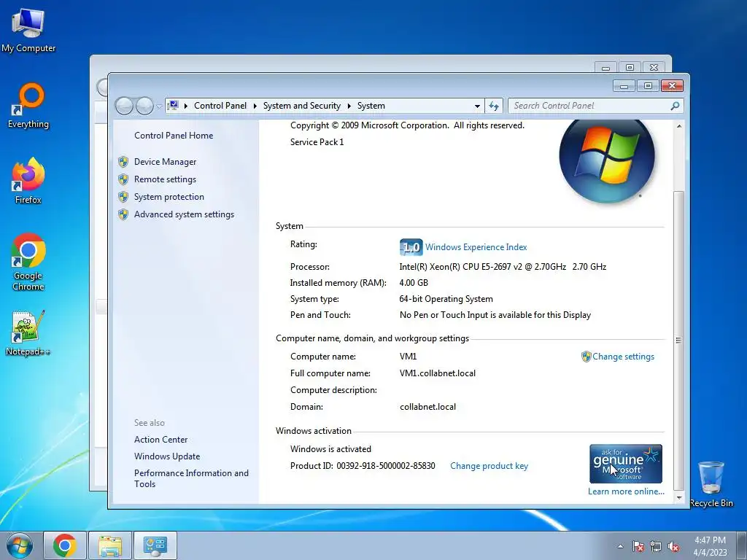Click the scrollbar up arrow
Viewport: 747px width, 560px height.
pyautogui.click(x=679, y=126)
